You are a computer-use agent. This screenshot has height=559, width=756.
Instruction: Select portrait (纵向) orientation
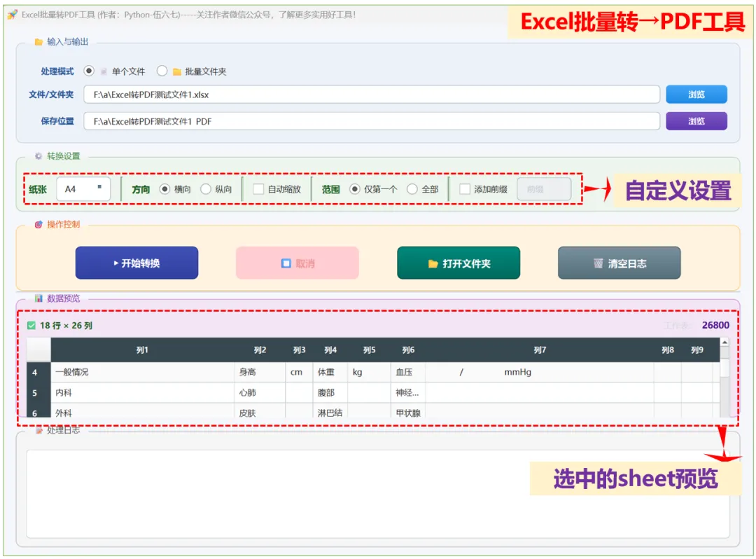click(x=206, y=189)
